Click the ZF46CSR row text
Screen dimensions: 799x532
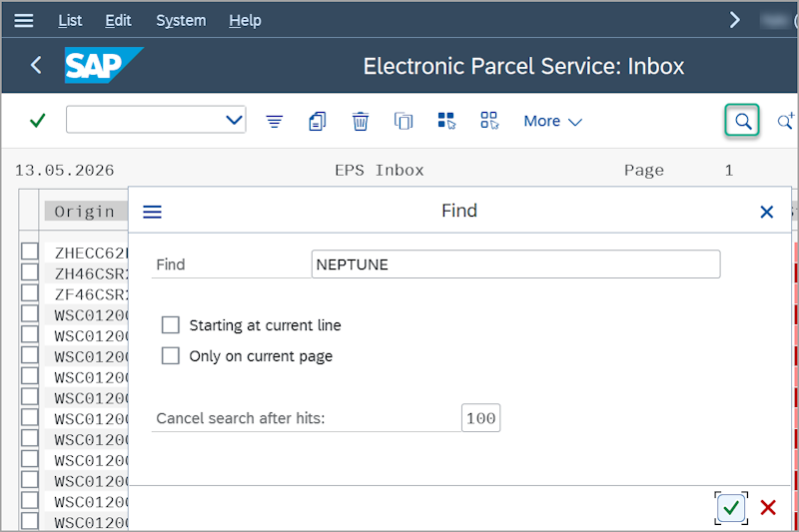(91, 294)
